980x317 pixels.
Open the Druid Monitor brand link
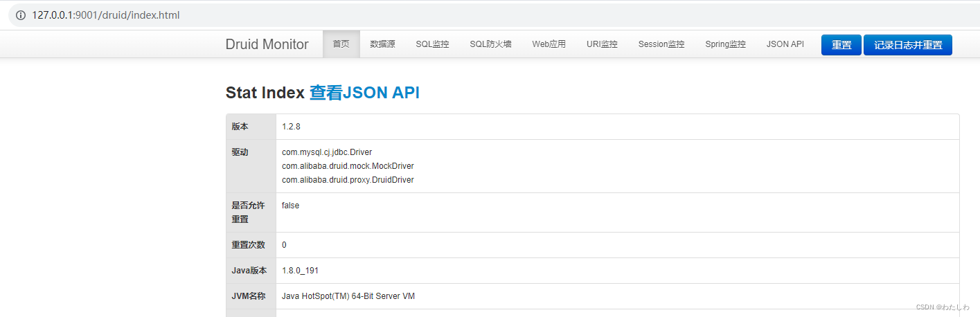[267, 44]
